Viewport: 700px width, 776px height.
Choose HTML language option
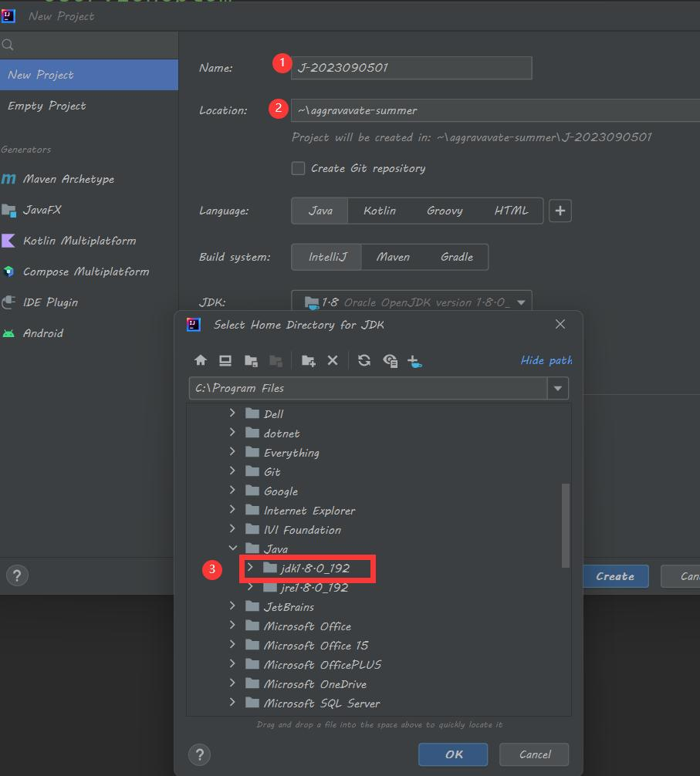pyautogui.click(x=512, y=211)
